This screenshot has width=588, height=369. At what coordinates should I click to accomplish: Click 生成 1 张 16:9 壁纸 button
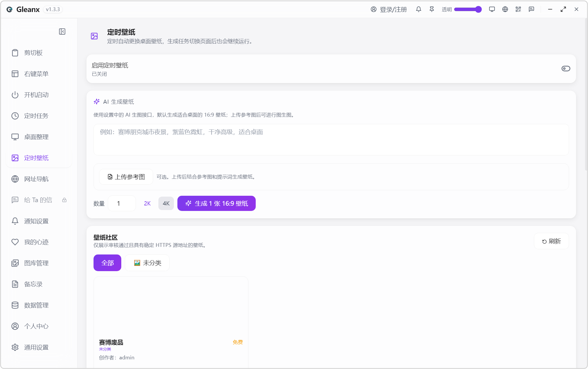217,203
